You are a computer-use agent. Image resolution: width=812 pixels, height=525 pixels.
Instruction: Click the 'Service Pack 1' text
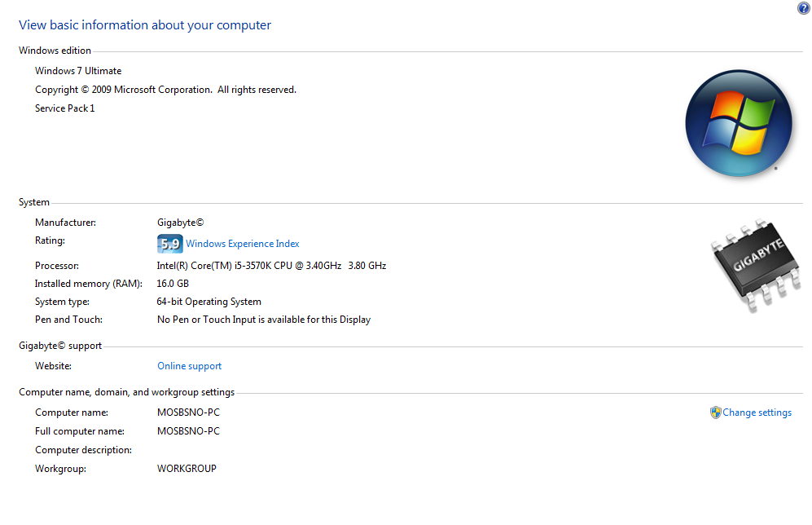64,108
